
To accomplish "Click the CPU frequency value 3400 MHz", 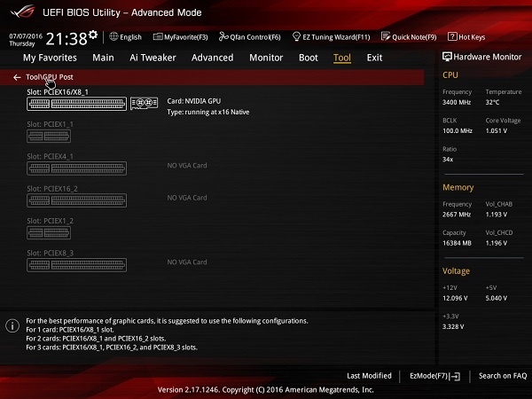I will 457,102.
